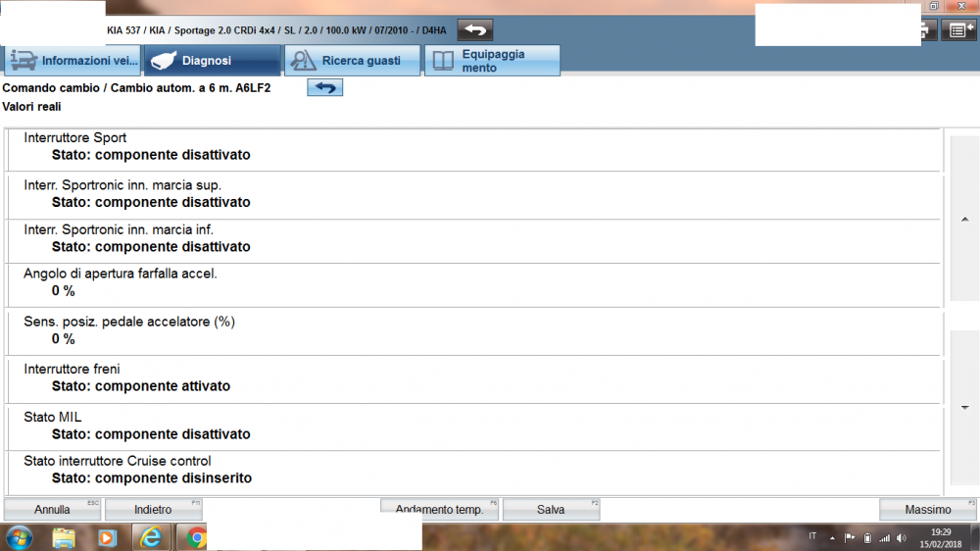This screenshot has height=551, width=980.
Task: Open Windows Explorer from the taskbar
Action: (64, 538)
